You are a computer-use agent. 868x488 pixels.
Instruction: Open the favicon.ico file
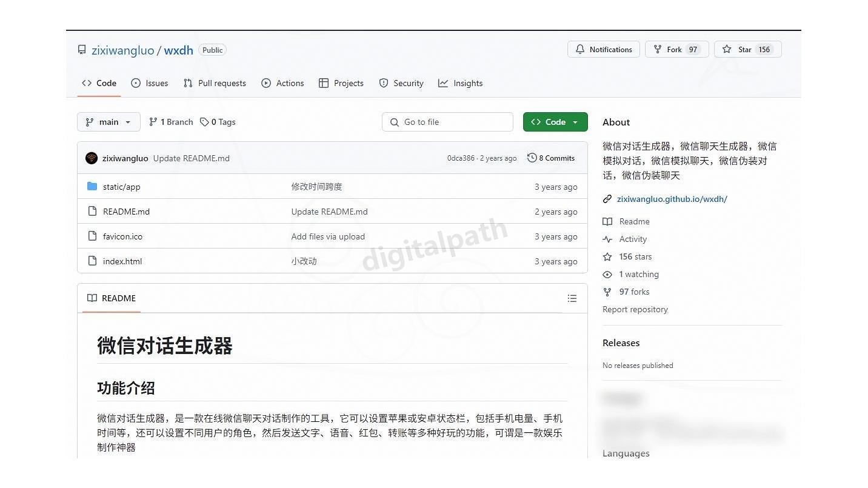tap(123, 236)
